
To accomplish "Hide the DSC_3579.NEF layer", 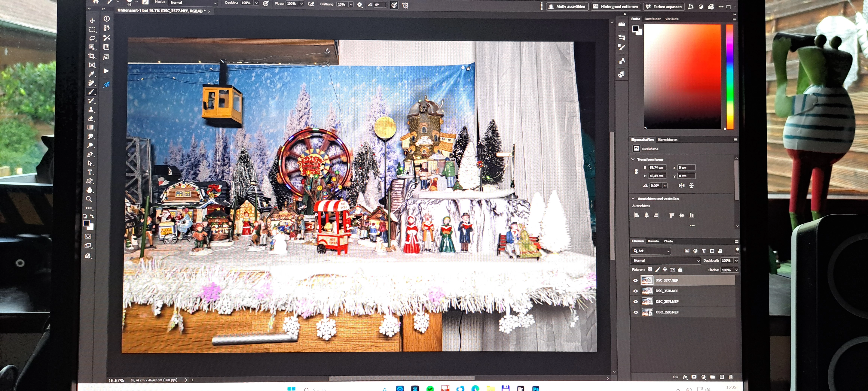I will [x=635, y=302].
